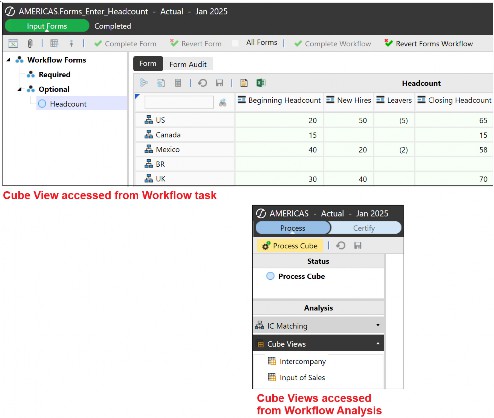Click the save icon in Headcount form toolbar
Viewport: 494px width, 418px height.
pyautogui.click(x=219, y=83)
